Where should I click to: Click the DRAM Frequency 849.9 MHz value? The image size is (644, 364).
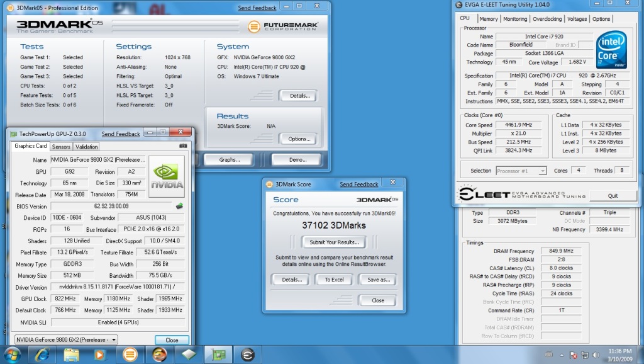561,251
